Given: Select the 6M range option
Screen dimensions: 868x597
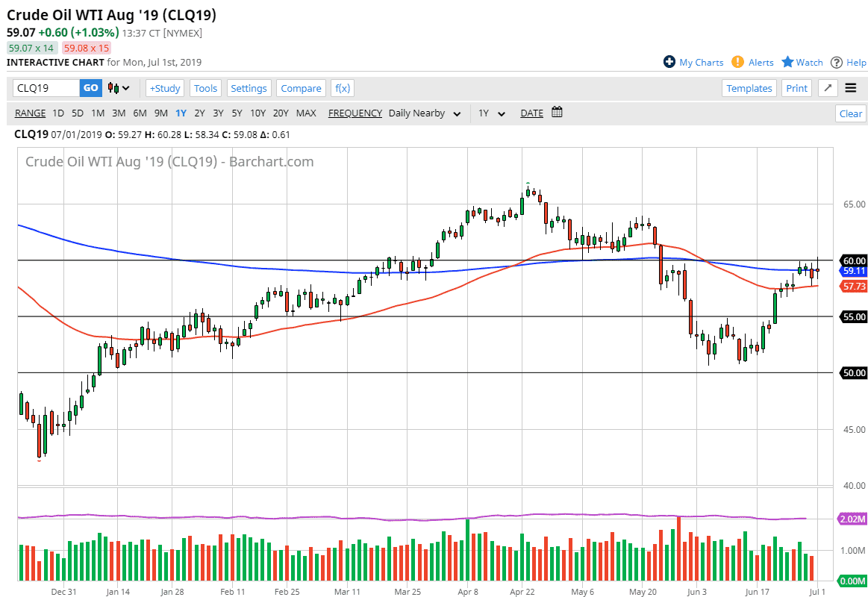Looking at the screenshot, I should [x=140, y=113].
